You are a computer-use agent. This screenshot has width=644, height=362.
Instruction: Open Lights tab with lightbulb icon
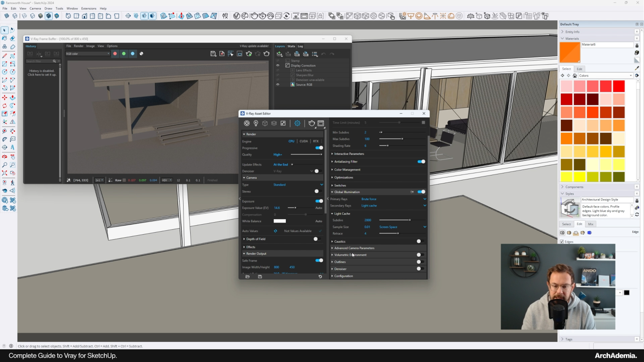click(256, 123)
